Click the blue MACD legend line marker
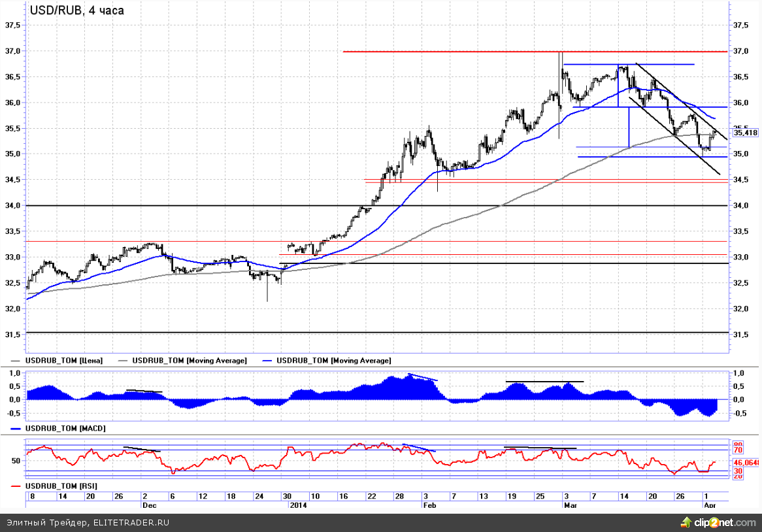Screen dimensions: 762x532 coord(17,429)
